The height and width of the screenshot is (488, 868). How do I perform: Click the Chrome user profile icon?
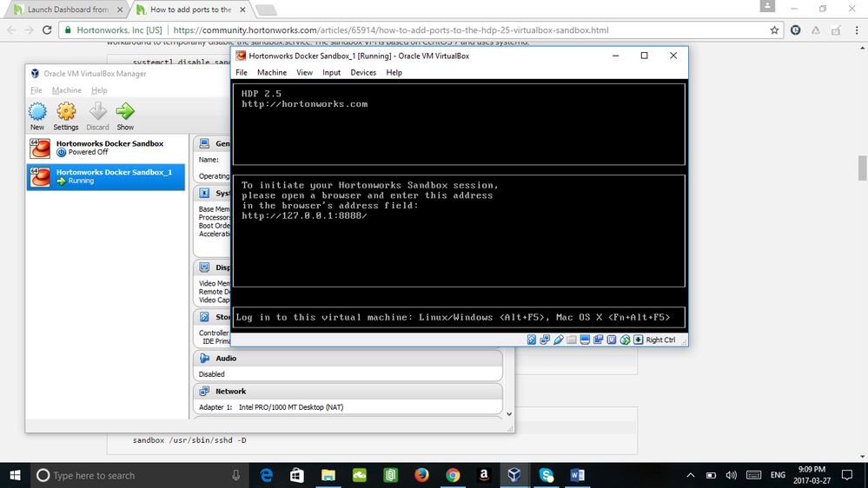pos(767,6)
